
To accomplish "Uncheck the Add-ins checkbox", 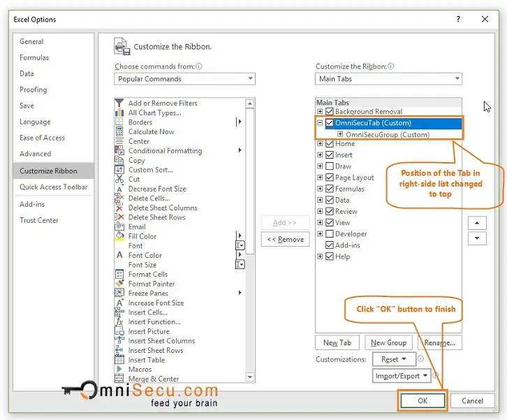I will click(330, 245).
